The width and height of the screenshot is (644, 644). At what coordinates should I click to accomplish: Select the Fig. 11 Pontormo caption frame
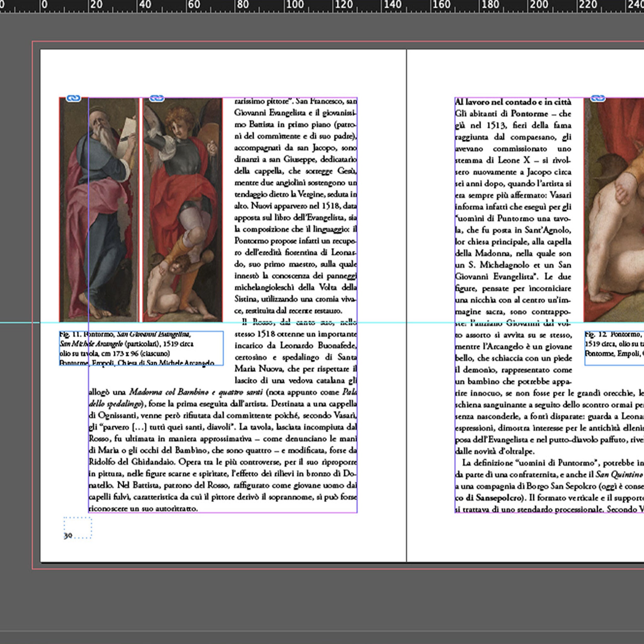pyautogui.click(x=141, y=348)
